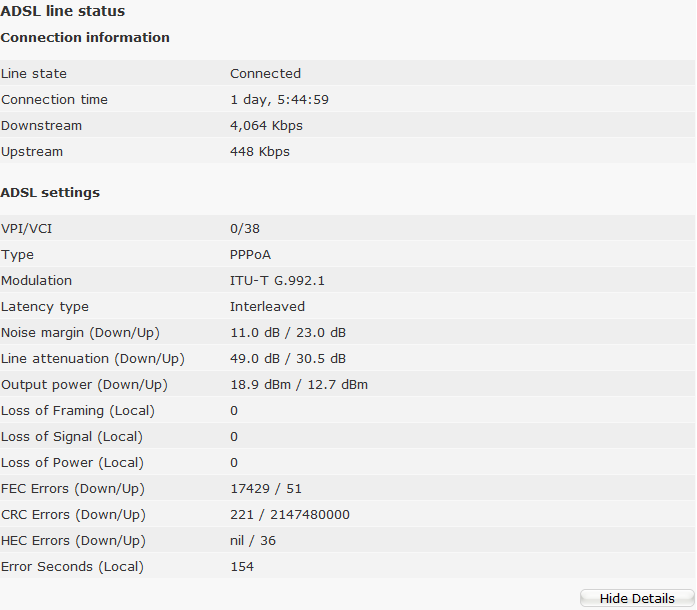
Task: Click the Hide Details button
Action: [637, 598]
